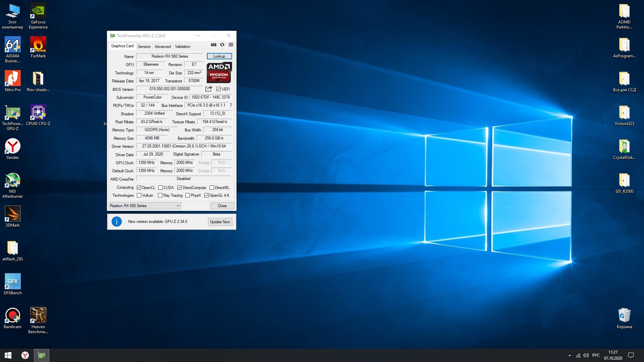This screenshot has width=644, height=362.
Task: Click the BIOS Version field value
Action: pyautogui.click(x=170, y=89)
